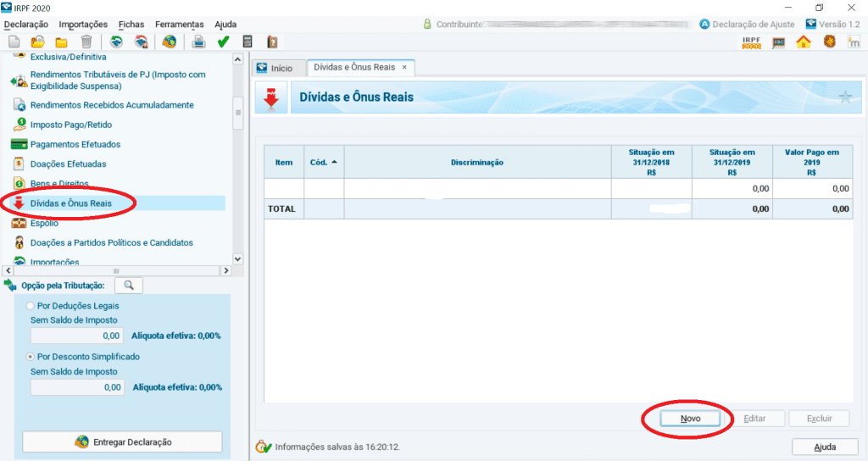
Task: Delete declaration using the trash can icon
Action: point(86,42)
